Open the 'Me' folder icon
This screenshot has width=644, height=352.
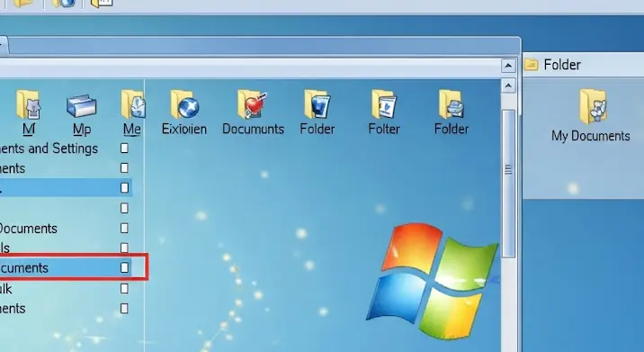pyautogui.click(x=132, y=104)
